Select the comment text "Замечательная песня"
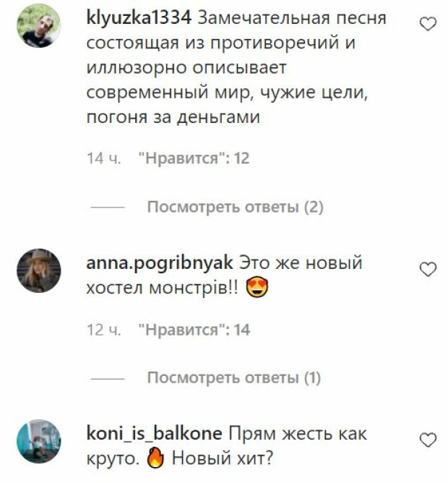Screen dimensions: 448x483 (292, 18)
